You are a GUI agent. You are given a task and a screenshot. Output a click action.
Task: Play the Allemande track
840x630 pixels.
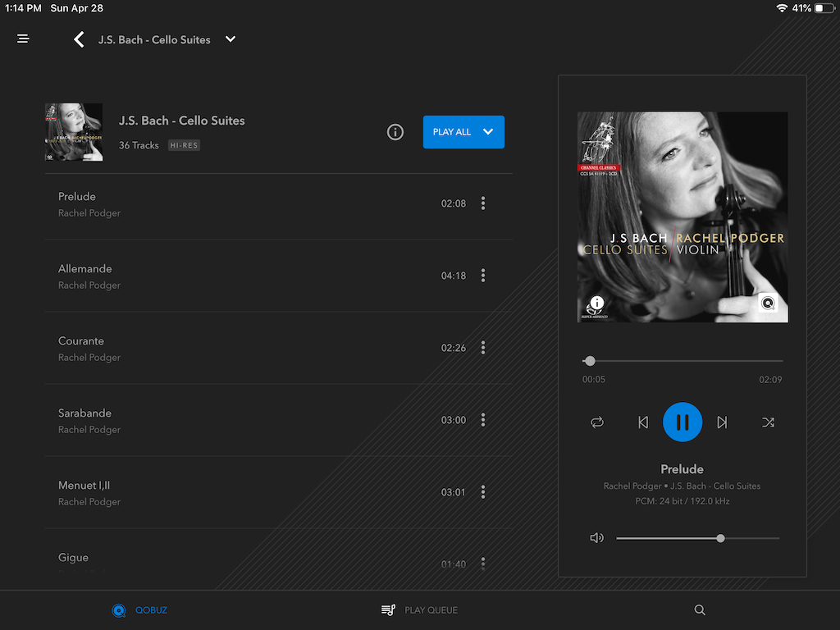279,276
